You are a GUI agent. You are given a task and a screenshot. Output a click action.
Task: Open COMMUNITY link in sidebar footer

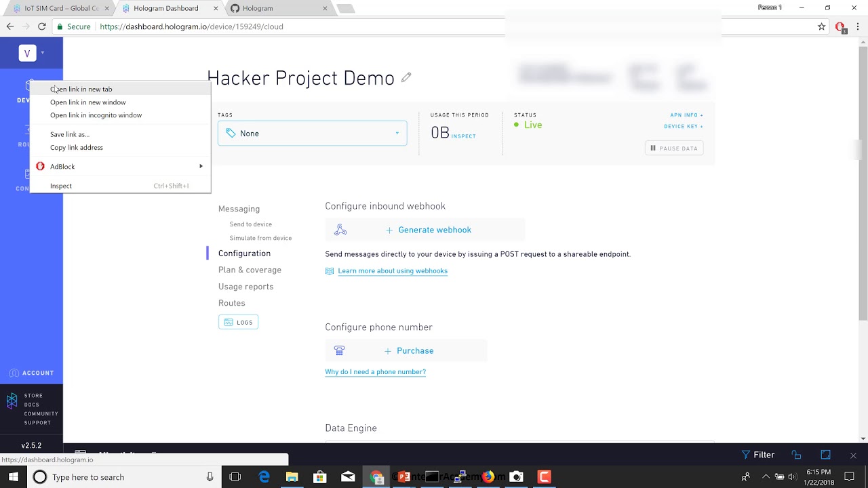[41, 413]
